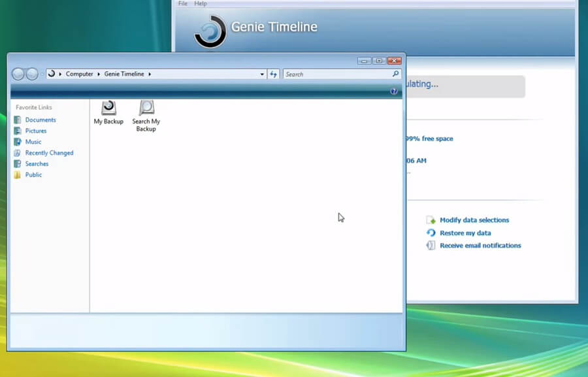Image resolution: width=588 pixels, height=377 pixels.
Task: Click the Favorite Links heading
Action: click(34, 107)
